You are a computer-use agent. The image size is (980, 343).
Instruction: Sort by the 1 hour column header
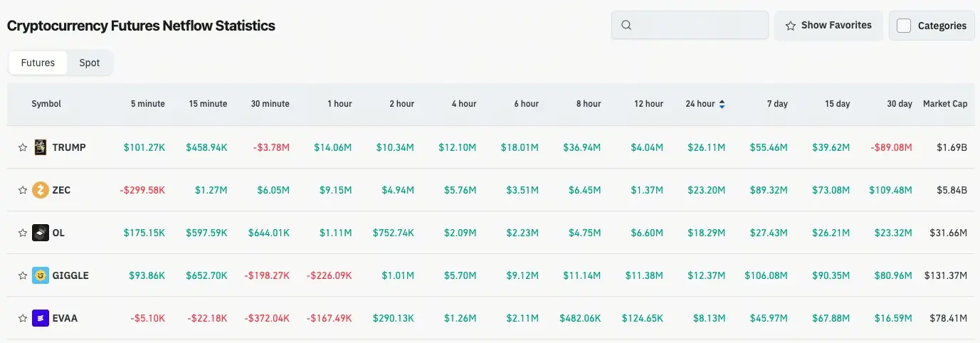point(339,104)
